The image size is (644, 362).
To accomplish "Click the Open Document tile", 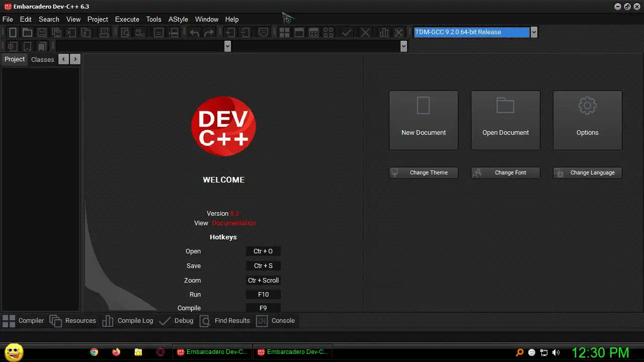I will pyautogui.click(x=506, y=120).
